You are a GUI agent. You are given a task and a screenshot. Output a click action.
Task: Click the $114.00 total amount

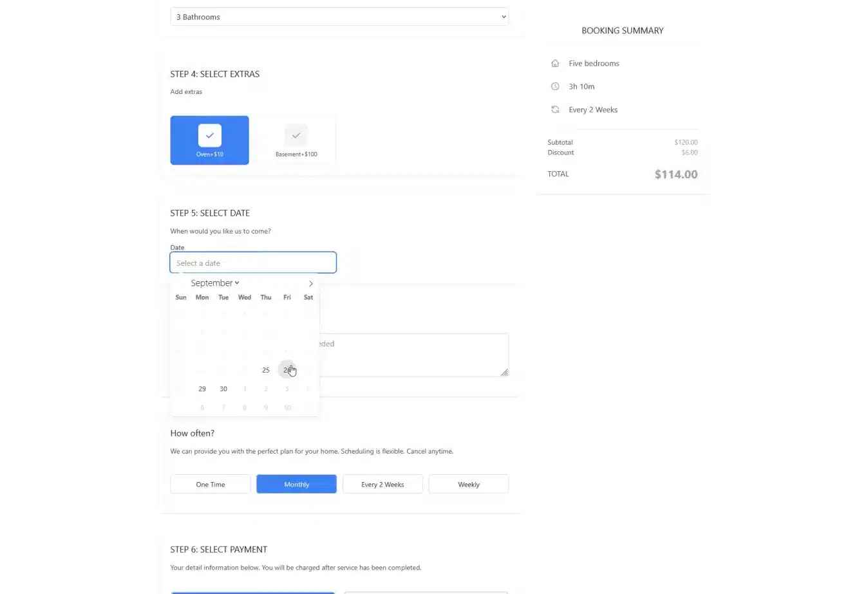coord(675,174)
